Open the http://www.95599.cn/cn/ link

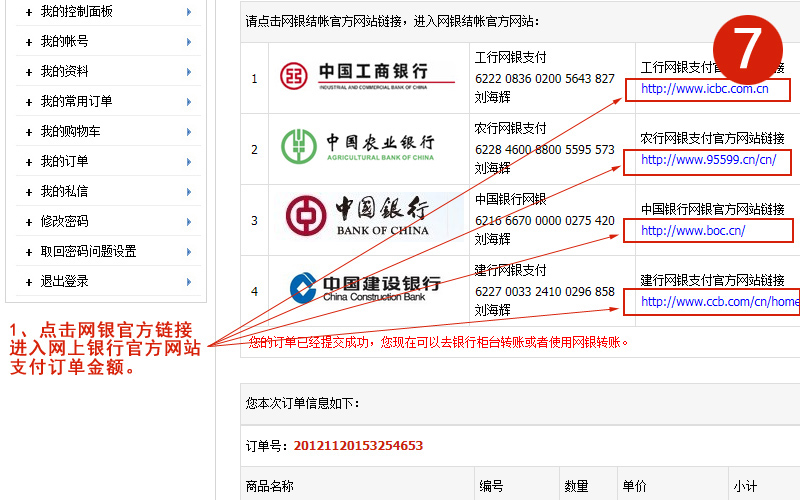point(709,160)
